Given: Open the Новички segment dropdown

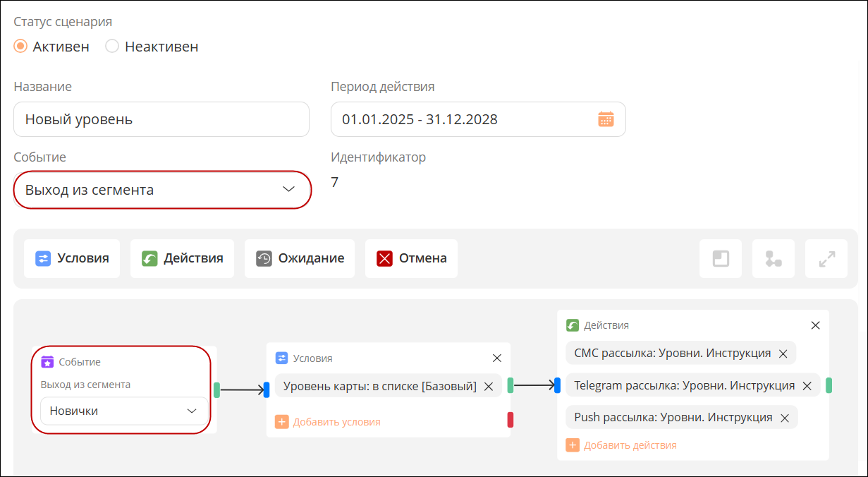Looking at the screenshot, I should point(124,411).
